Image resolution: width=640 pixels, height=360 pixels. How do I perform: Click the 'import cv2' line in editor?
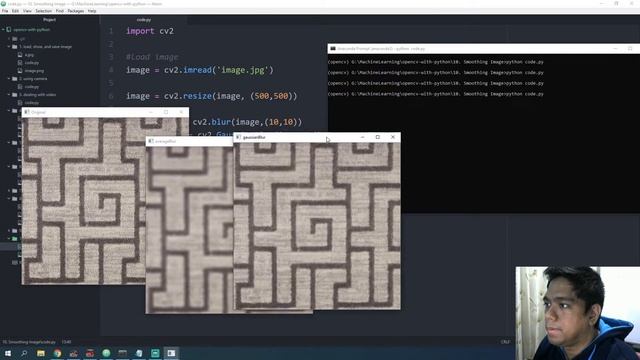pyautogui.click(x=150, y=31)
